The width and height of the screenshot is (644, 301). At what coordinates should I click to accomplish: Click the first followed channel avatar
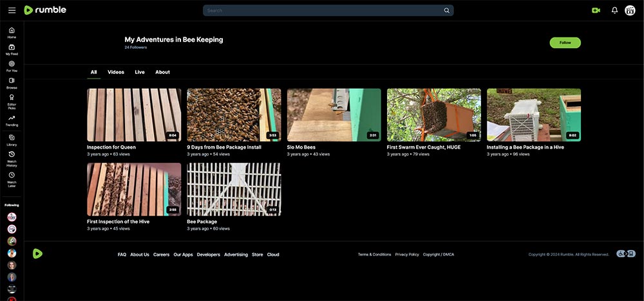(x=12, y=217)
